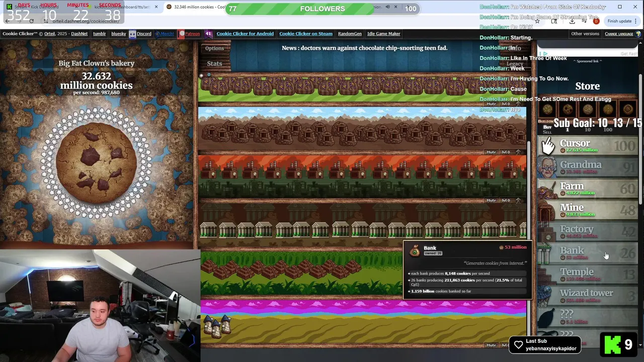Click the store panel vertical scrollbar
The width and height of the screenshot is (644, 362).
point(640,138)
